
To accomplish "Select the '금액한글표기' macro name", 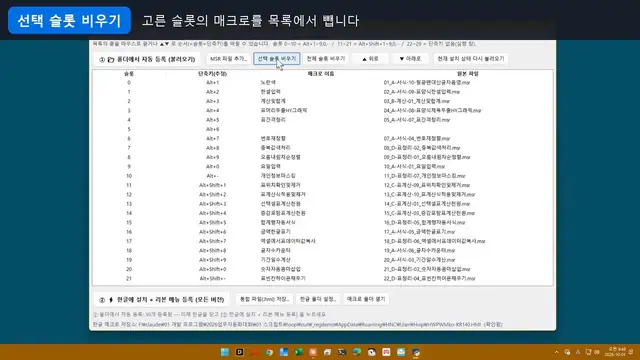I will (x=275, y=232).
